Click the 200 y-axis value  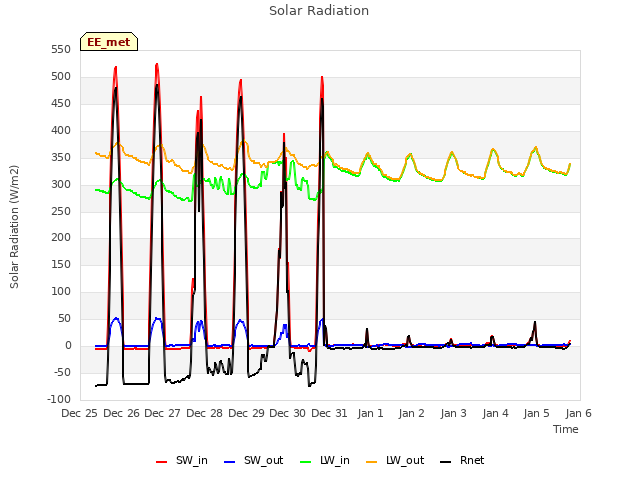point(61,238)
